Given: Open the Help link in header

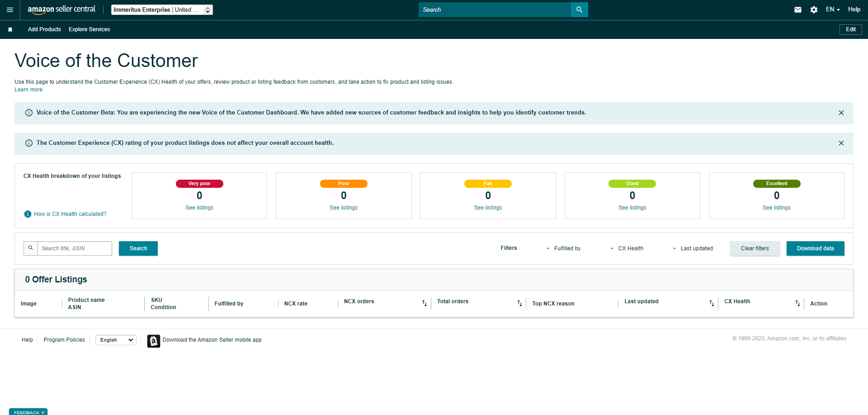Looking at the screenshot, I should [854, 10].
